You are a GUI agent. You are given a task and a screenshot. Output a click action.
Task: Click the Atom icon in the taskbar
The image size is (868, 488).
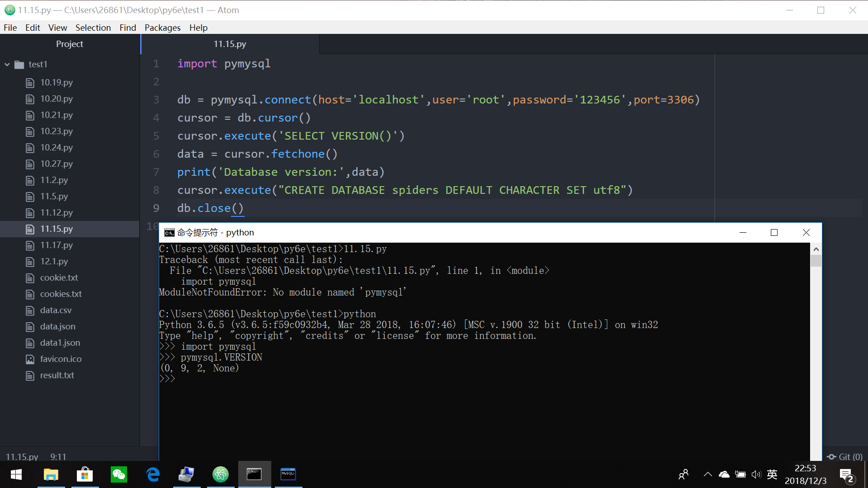tap(221, 474)
